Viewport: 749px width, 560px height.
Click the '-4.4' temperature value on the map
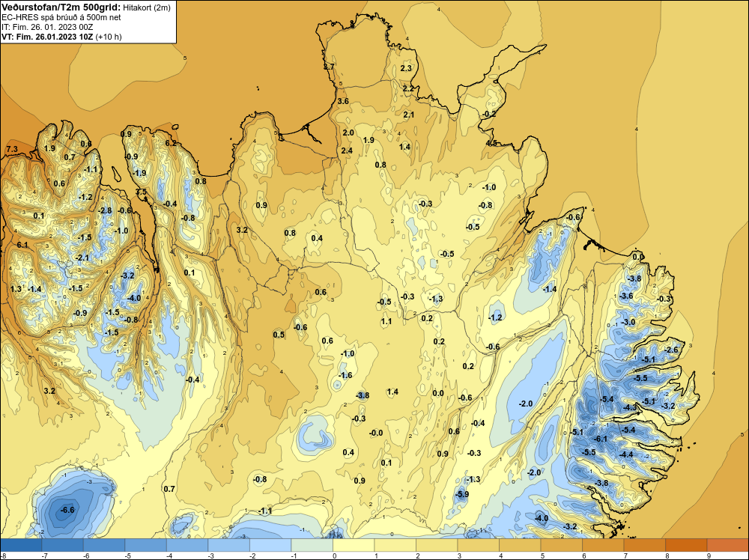pos(625,454)
